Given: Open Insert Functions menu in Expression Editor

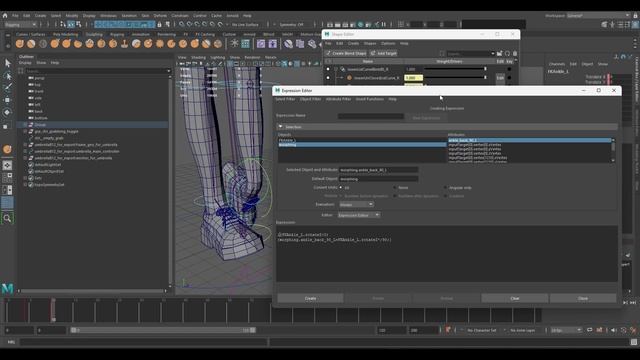Looking at the screenshot, I should click(x=369, y=99).
